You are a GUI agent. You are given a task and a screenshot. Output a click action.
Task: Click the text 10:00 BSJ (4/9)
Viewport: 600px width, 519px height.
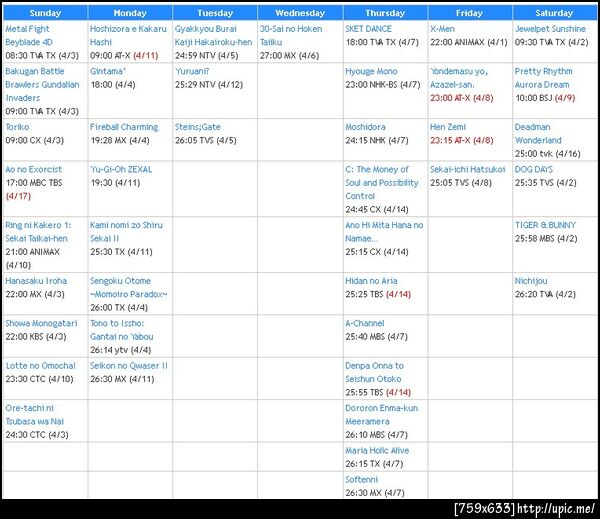pyautogui.click(x=545, y=98)
